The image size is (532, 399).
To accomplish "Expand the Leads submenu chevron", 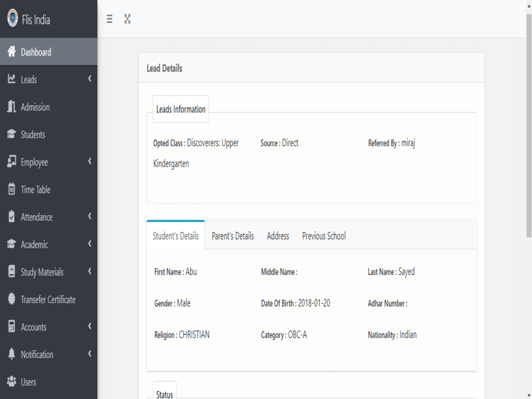I will (90, 79).
